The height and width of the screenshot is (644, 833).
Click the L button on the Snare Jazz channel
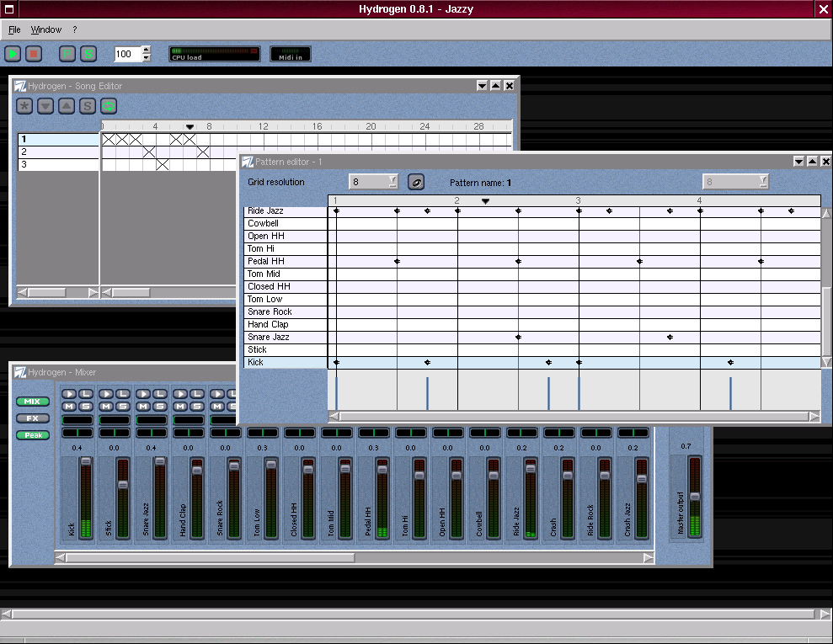pos(160,394)
